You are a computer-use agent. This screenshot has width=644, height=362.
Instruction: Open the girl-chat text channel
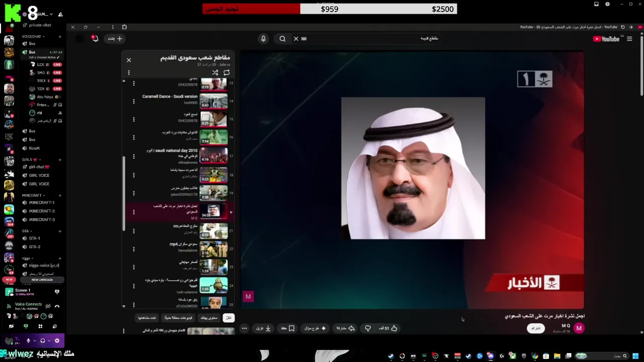point(42,167)
